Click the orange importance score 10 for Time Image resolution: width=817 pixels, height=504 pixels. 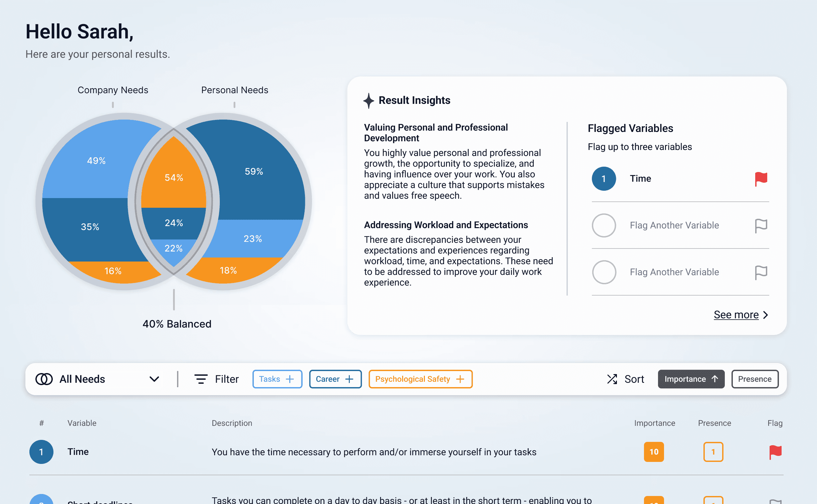click(654, 452)
